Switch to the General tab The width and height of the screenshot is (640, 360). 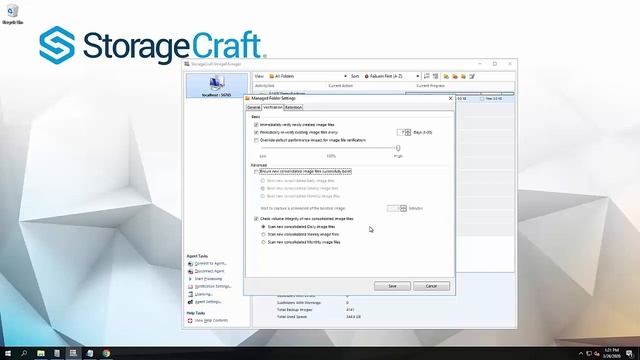[x=253, y=107]
